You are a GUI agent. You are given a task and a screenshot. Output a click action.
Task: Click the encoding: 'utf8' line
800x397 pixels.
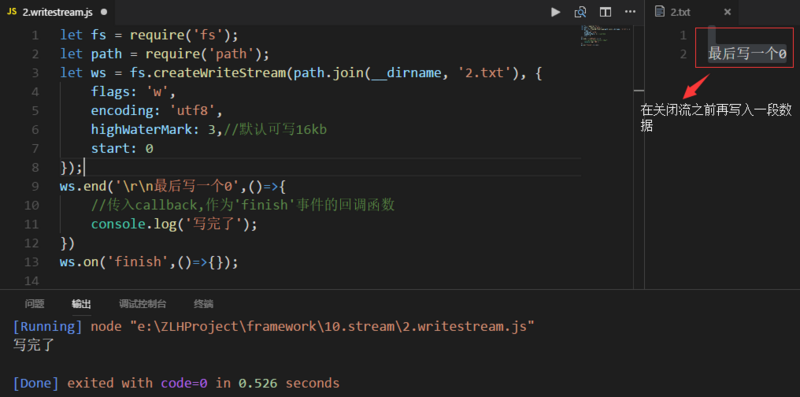click(x=157, y=111)
